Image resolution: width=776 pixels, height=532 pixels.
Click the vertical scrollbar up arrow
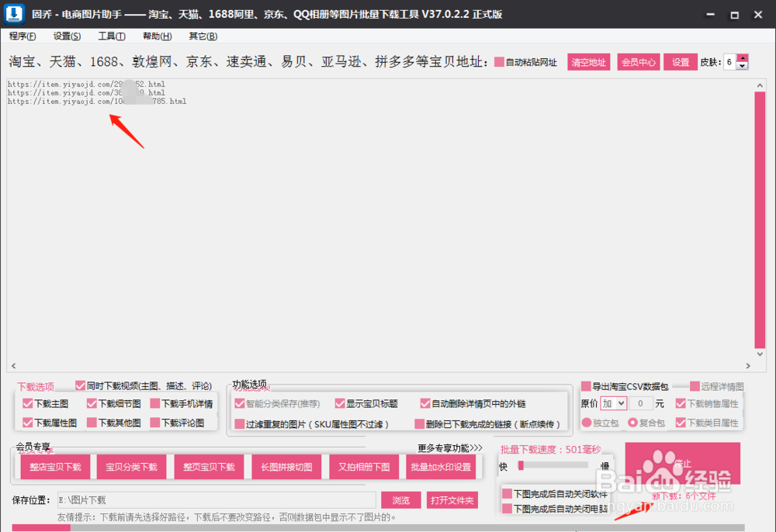[760, 85]
